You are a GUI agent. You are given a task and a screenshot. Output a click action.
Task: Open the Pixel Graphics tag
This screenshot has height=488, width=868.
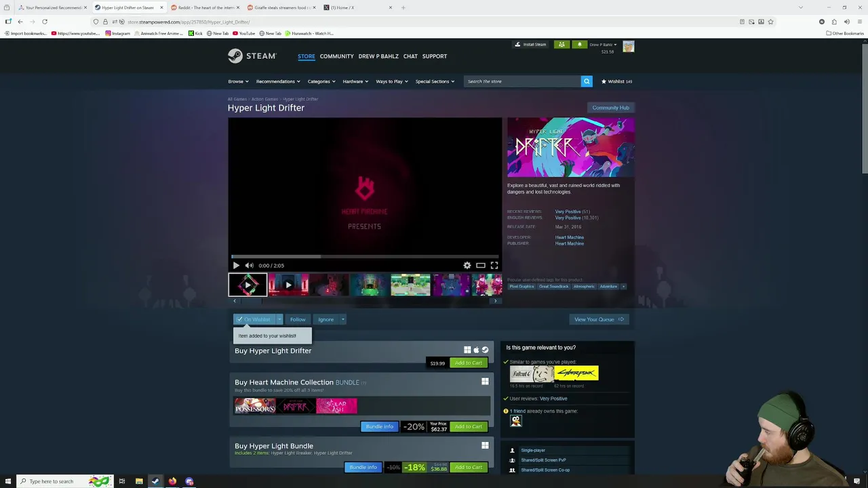point(521,287)
